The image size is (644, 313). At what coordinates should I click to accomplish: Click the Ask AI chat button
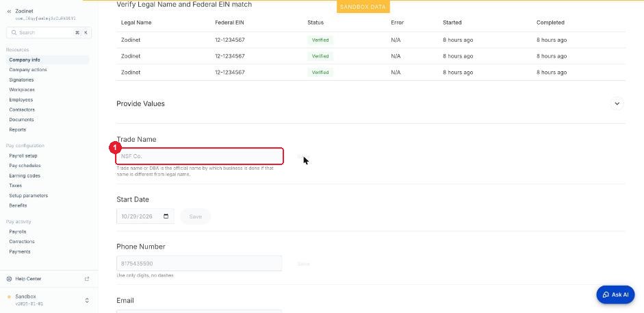[615, 295]
